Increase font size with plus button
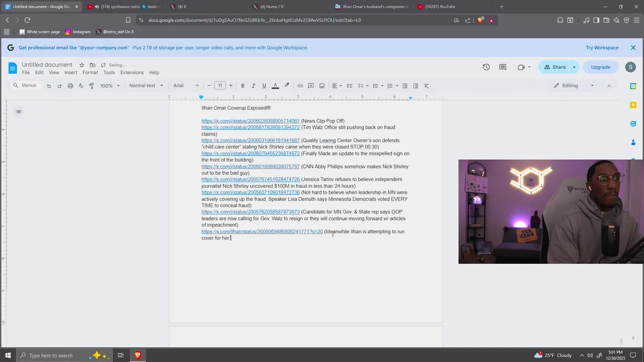644x362 pixels. pyautogui.click(x=231, y=86)
